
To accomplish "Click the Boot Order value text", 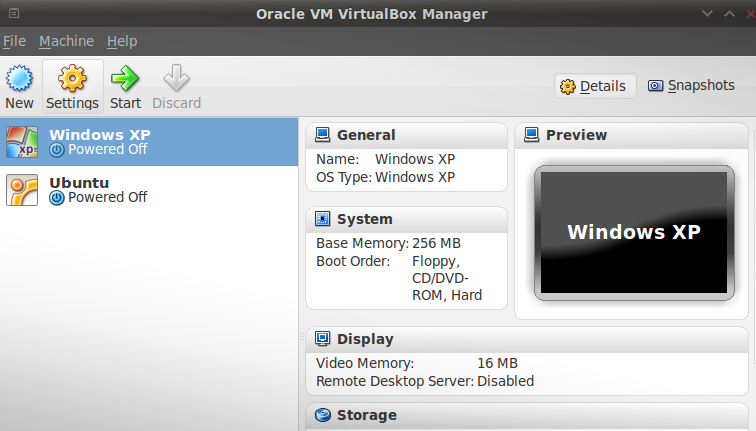I will tap(447, 278).
